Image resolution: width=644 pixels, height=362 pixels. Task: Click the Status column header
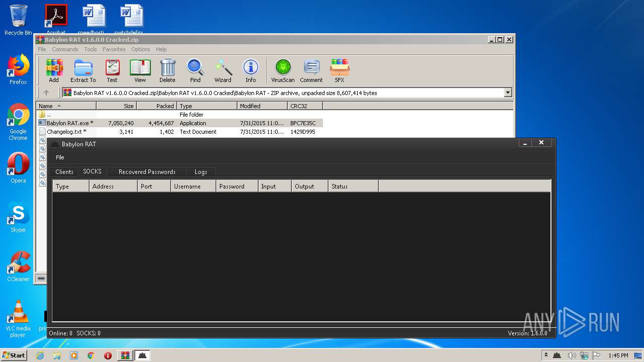tap(353, 186)
